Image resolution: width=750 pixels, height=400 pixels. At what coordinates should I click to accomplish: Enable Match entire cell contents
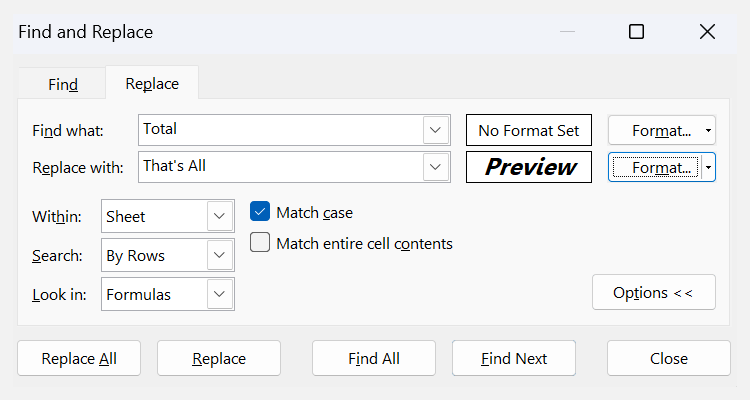click(x=260, y=243)
